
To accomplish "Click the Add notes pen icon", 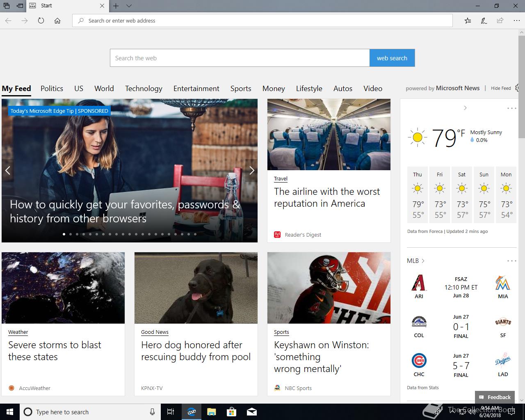I will coord(484,21).
